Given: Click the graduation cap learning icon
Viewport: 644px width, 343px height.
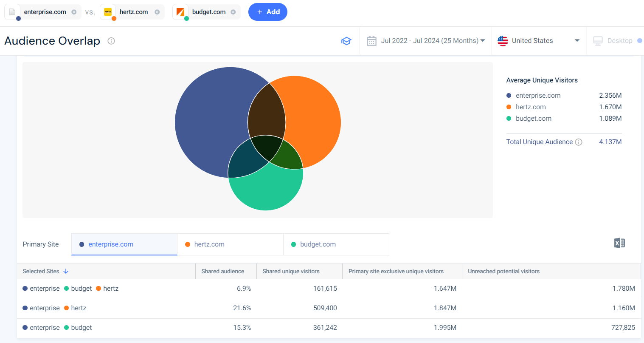Looking at the screenshot, I should (346, 41).
